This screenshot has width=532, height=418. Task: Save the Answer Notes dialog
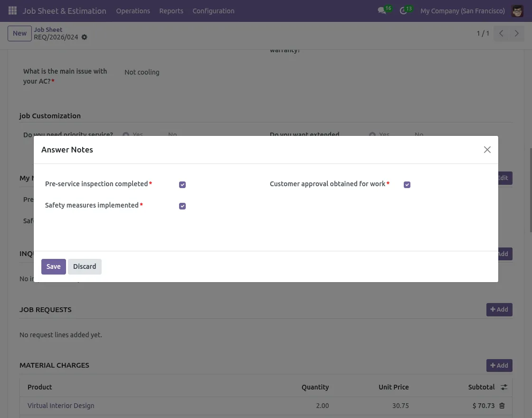(53, 266)
